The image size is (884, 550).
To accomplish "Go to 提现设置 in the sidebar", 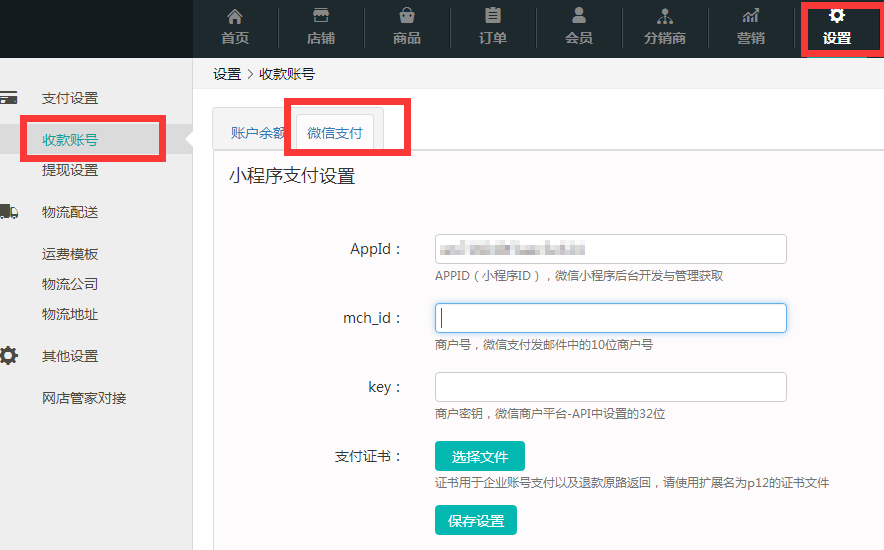I will [x=70, y=170].
